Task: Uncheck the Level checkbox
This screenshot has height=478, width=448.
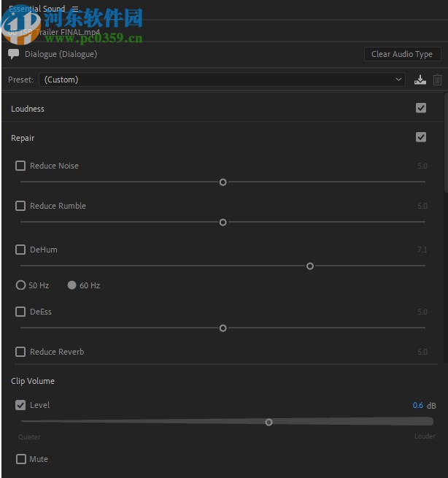Action: (x=20, y=405)
